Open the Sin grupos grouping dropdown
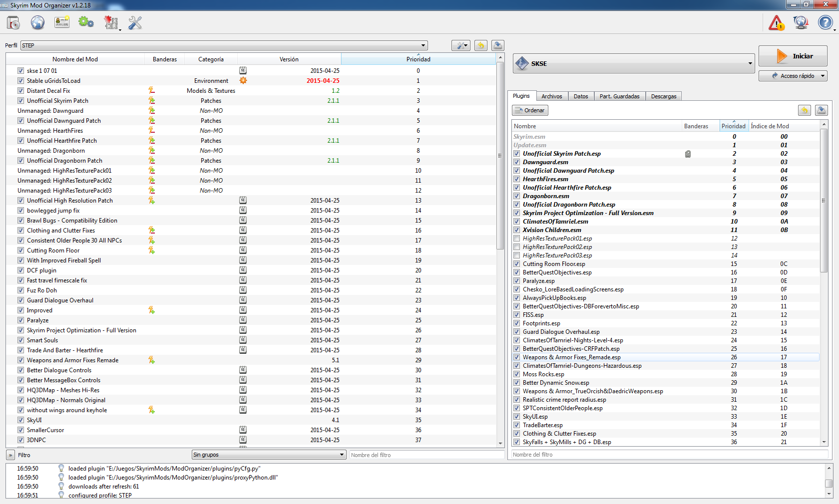 click(x=269, y=455)
